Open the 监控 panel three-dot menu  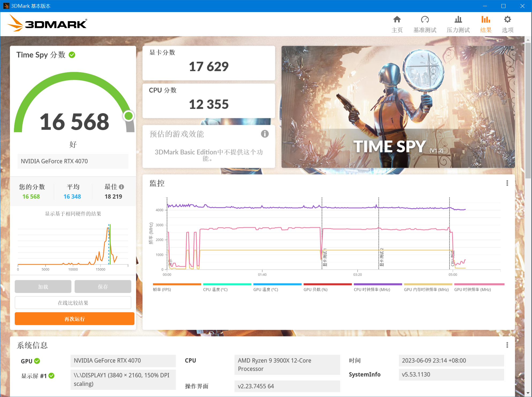pos(507,183)
